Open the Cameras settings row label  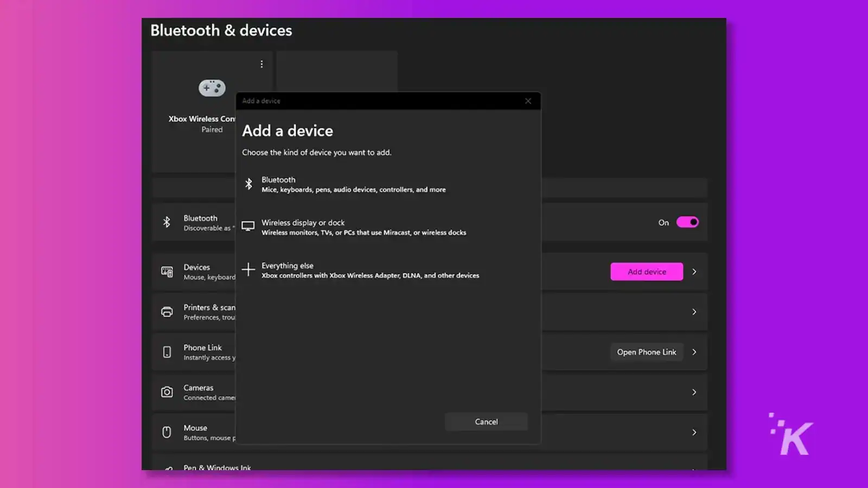point(199,388)
